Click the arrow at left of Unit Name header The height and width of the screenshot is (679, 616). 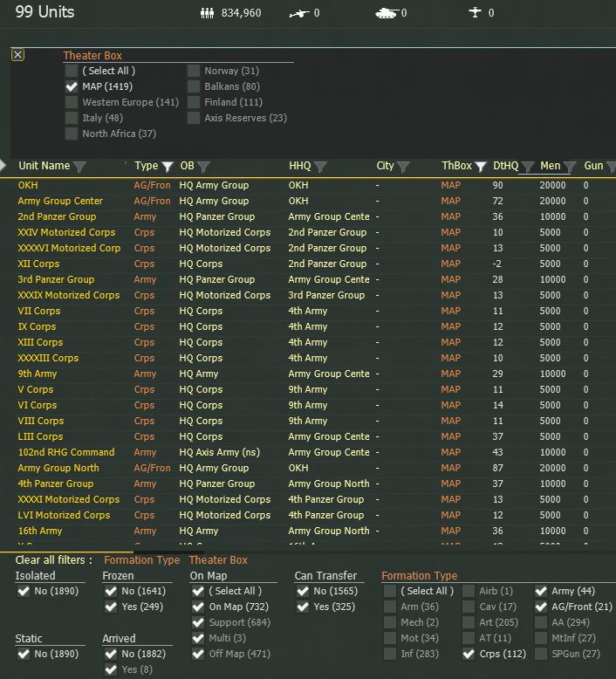[3, 166]
